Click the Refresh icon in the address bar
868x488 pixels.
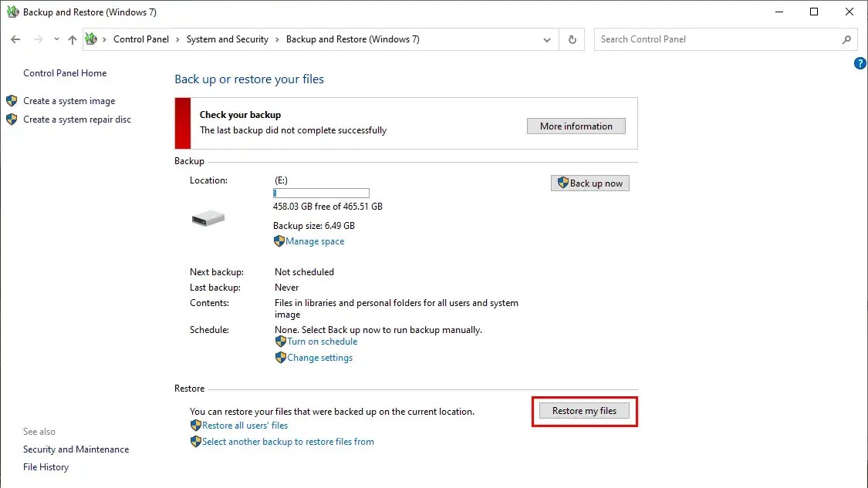pos(572,39)
